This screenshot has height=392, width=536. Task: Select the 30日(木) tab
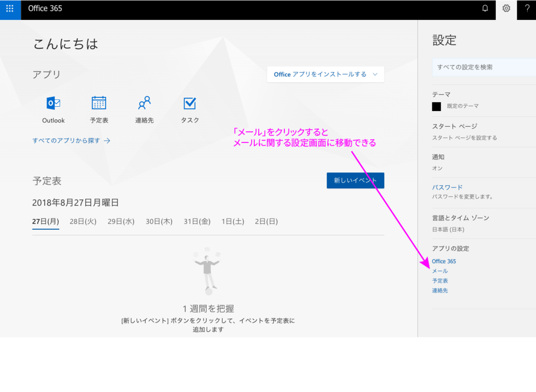(159, 221)
